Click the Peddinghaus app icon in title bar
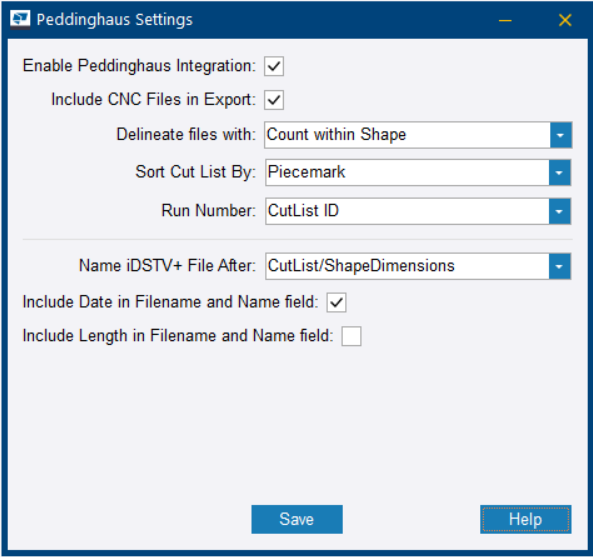 click(x=20, y=19)
